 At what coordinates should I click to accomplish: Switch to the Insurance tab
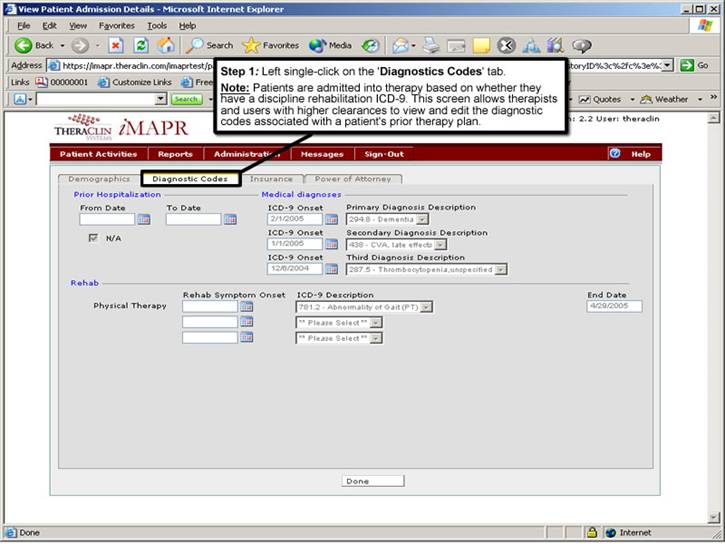[271, 179]
